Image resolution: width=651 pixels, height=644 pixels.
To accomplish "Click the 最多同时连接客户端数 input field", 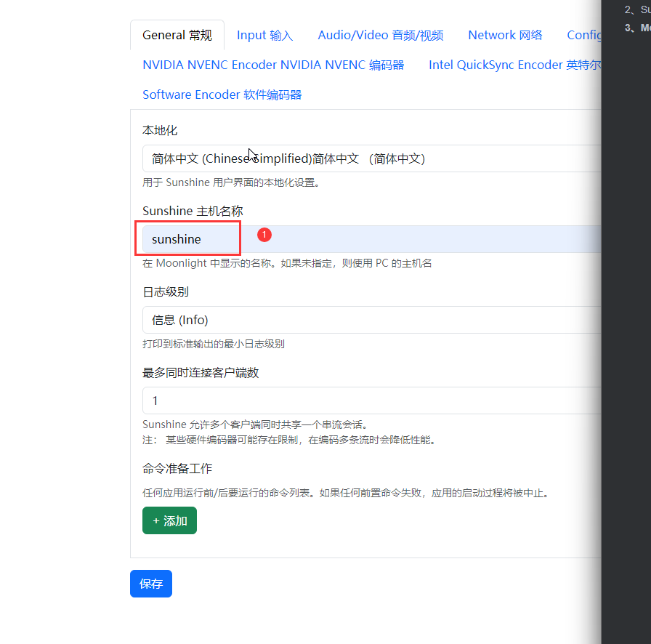I will [x=371, y=401].
